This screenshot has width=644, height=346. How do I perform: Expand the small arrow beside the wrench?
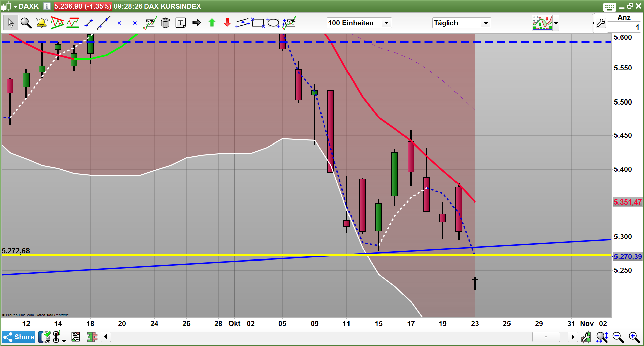pyautogui.click(x=593, y=23)
